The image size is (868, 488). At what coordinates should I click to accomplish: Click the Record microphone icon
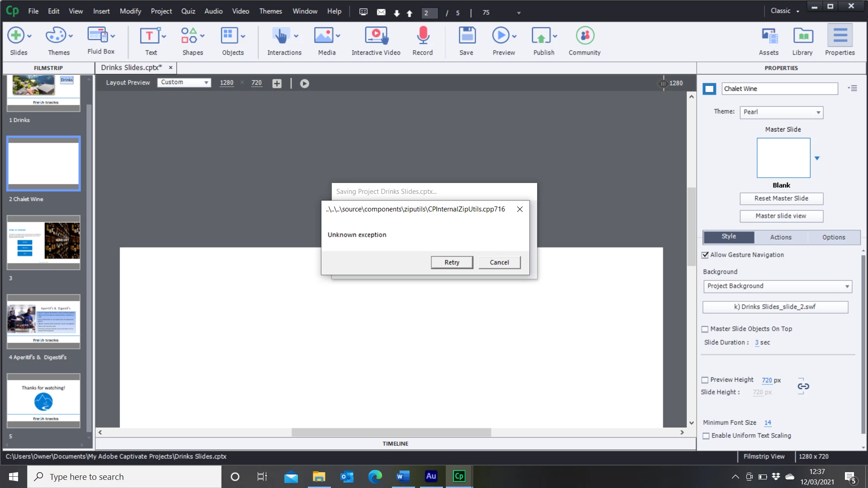423,36
